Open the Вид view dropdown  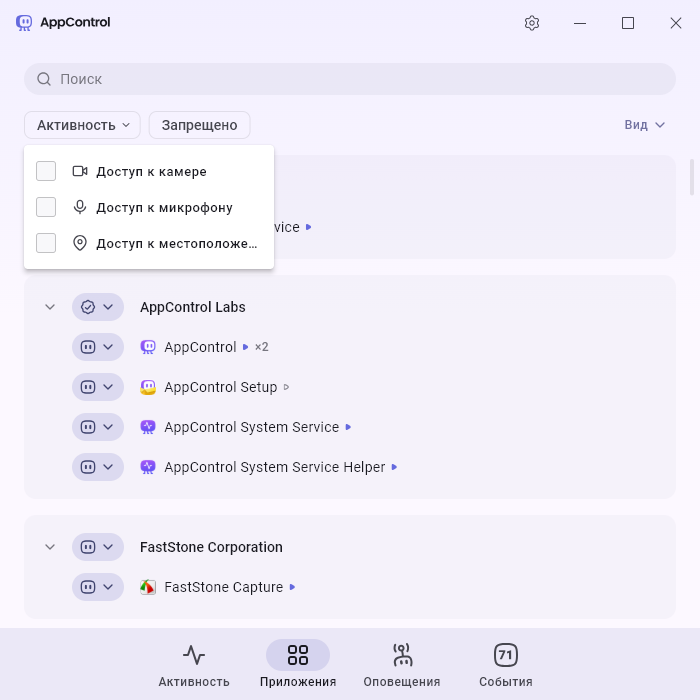pyautogui.click(x=645, y=125)
